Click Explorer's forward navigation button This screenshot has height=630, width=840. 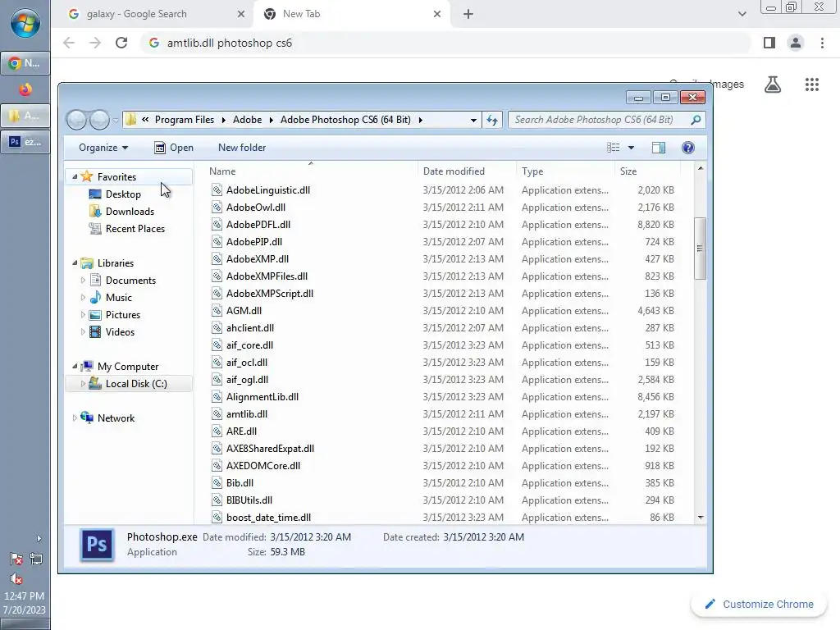[x=99, y=120]
